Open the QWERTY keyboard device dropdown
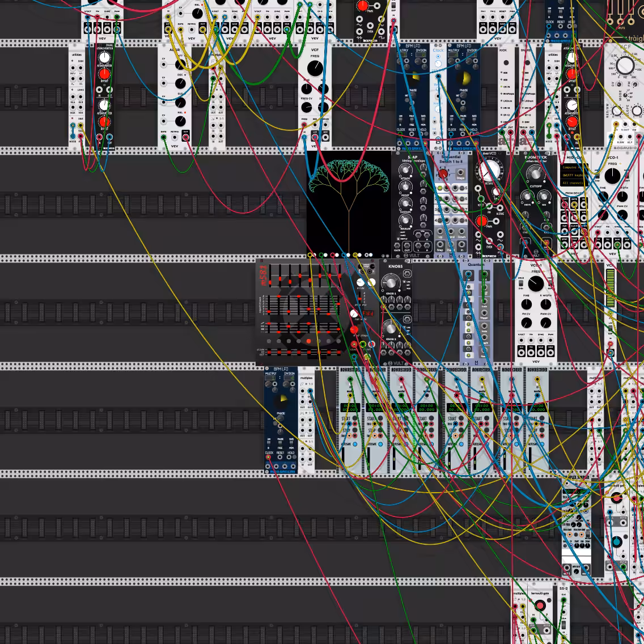Image resolution: width=644 pixels, height=644 pixels. click(573, 175)
